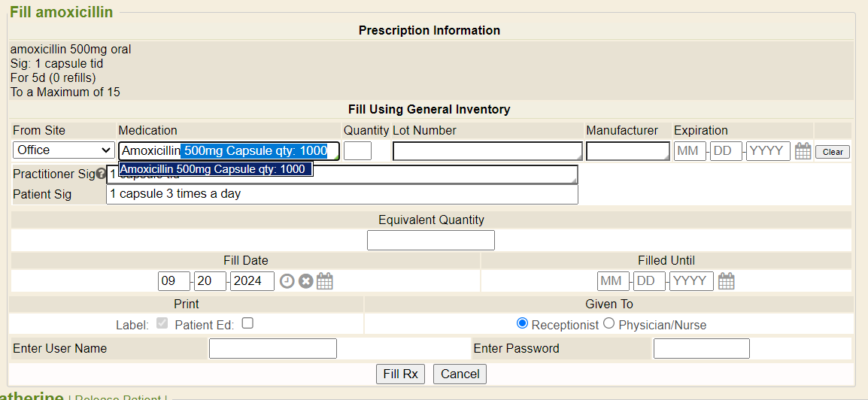
Task: Open the Filled Until calendar picker
Action: coord(726,281)
